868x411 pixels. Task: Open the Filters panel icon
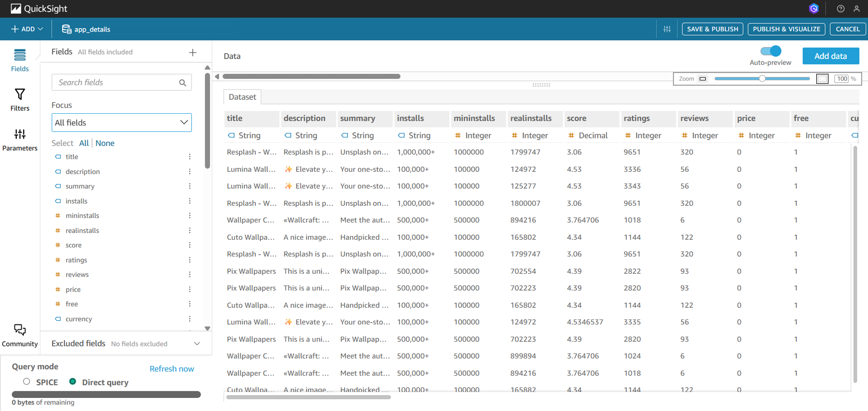point(20,94)
